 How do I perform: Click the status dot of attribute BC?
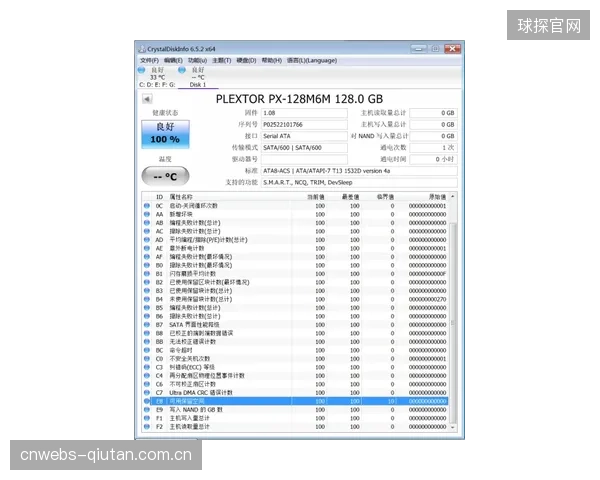pos(147,350)
